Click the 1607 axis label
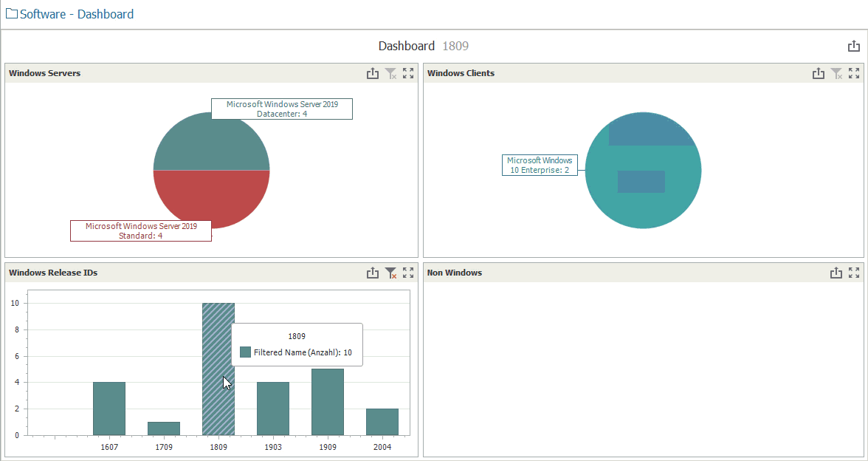Screen dimensions: 868x461 click(x=109, y=447)
